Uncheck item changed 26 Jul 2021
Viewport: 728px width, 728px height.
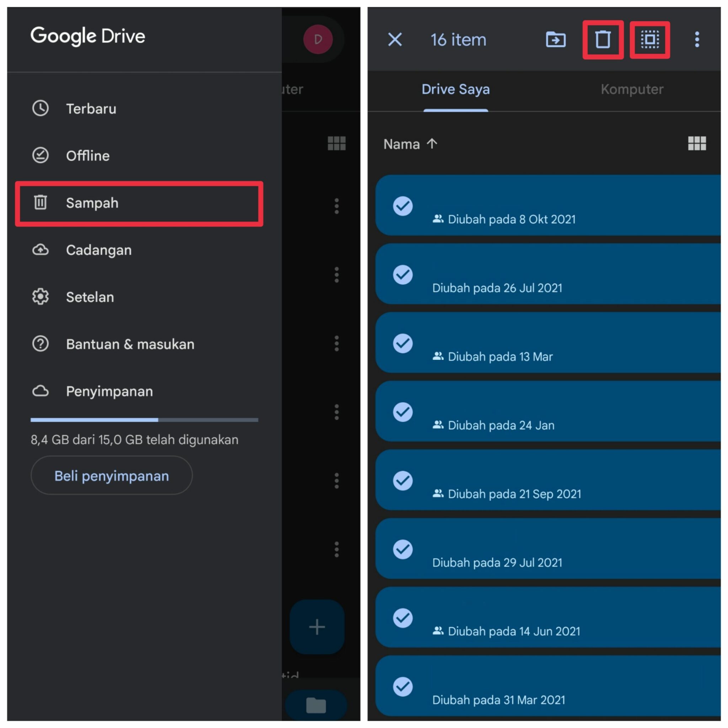[403, 274]
